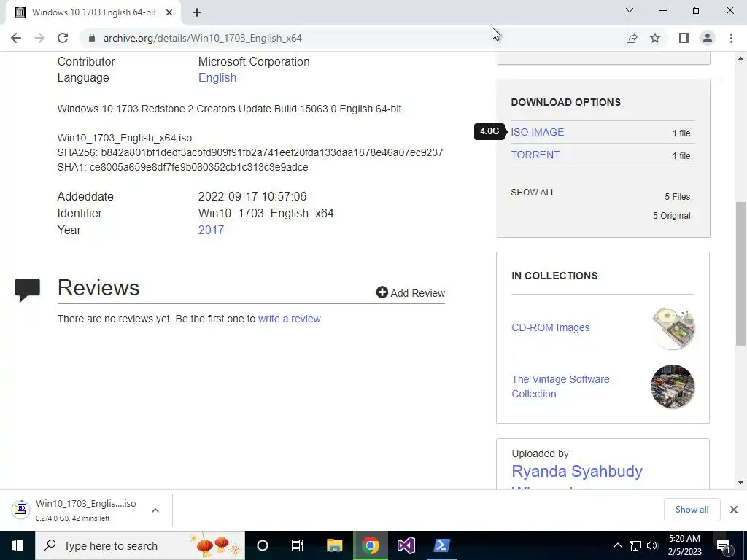The width and height of the screenshot is (747, 560).
Task: Open the share this page icon
Action: [x=632, y=38]
